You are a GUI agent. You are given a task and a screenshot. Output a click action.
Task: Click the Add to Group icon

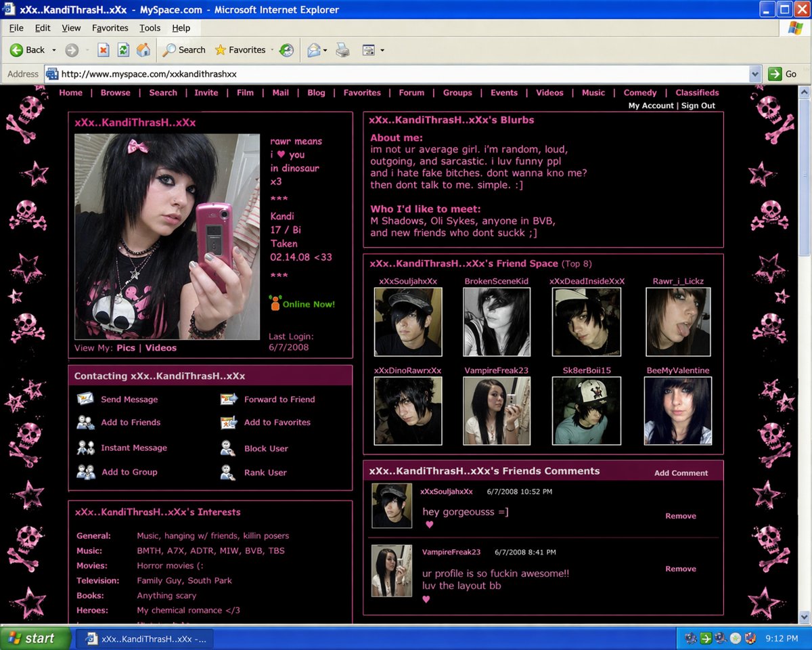(85, 472)
